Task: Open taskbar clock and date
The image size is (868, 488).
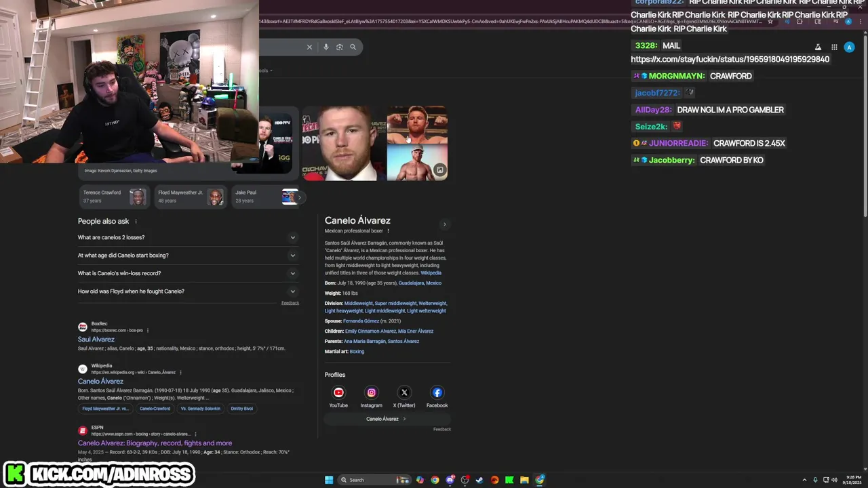Action: click(851, 480)
